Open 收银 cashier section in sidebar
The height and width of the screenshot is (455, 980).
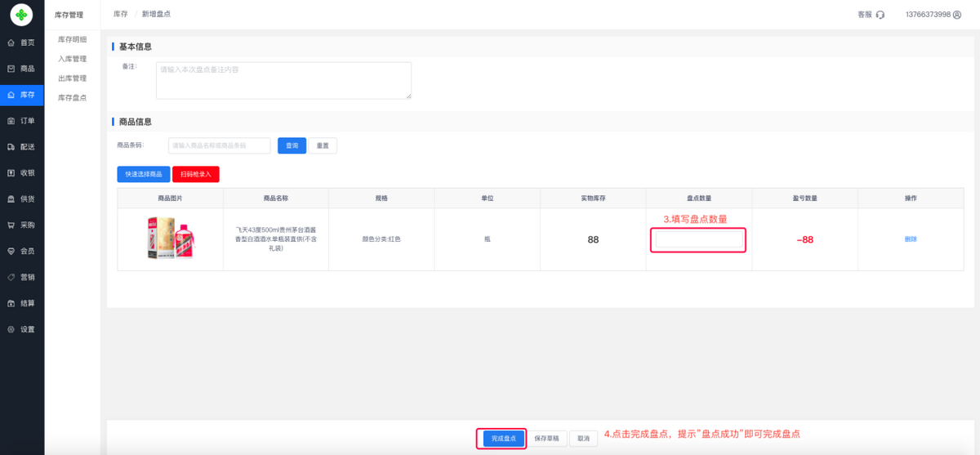coord(21,173)
